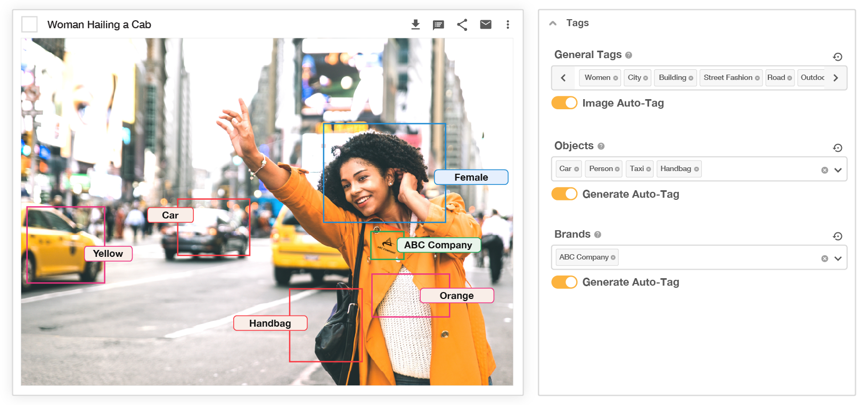Click the Car label on the image

click(x=170, y=215)
